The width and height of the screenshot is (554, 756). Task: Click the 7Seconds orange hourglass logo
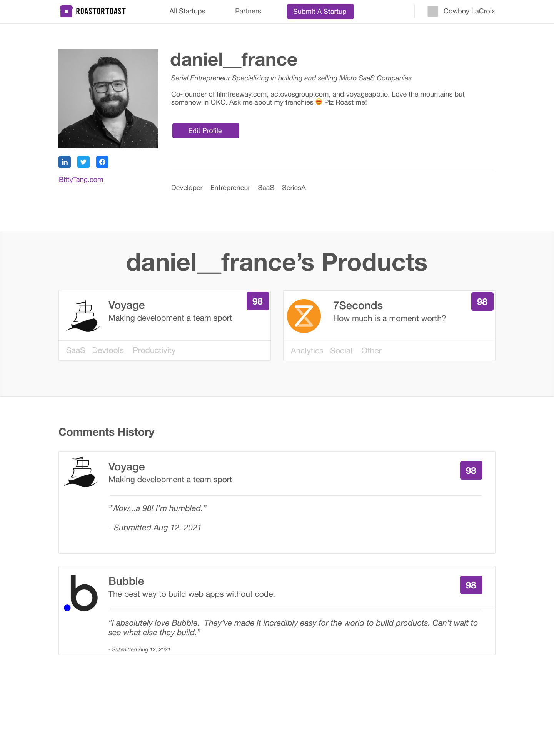[304, 316]
